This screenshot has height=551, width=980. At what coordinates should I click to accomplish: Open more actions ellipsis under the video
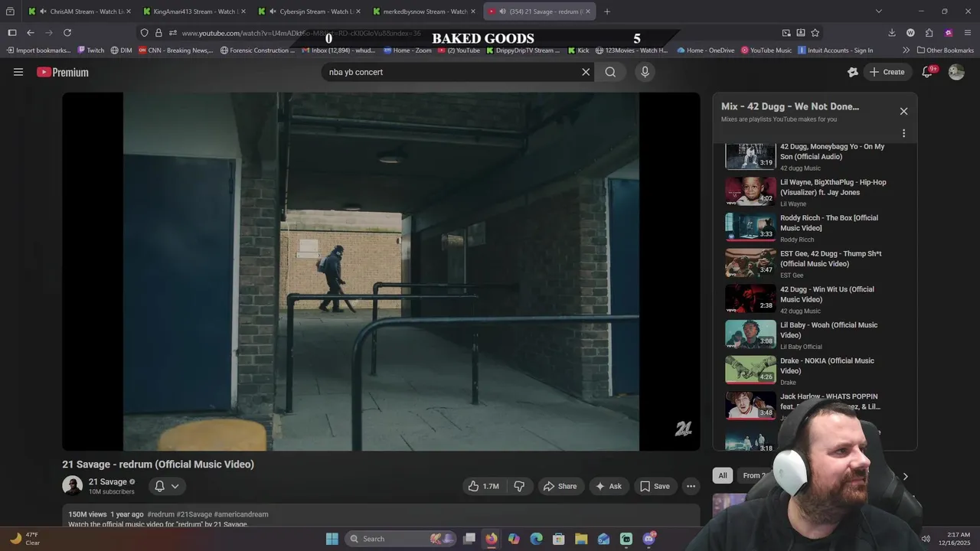[691, 486]
